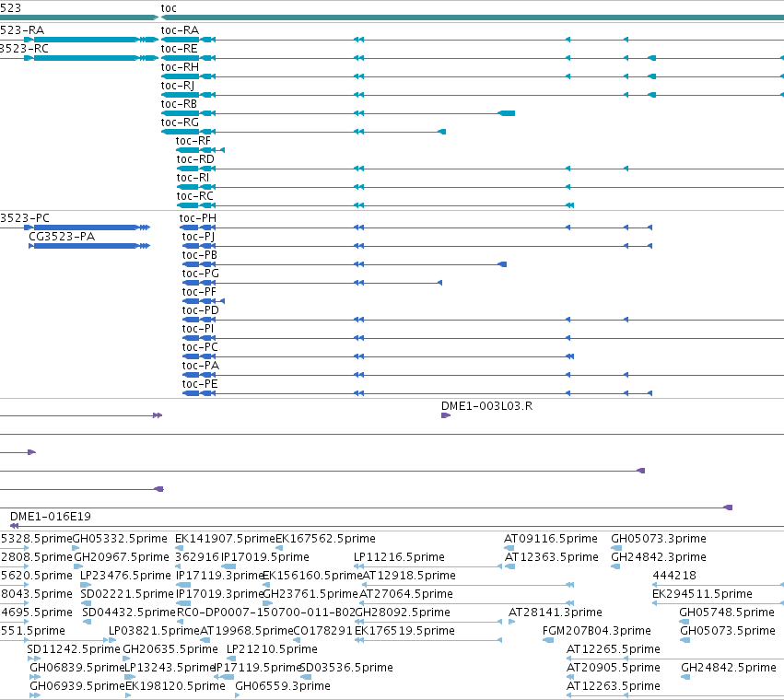
Task: Select the toc-PE protein label
Action: (200, 384)
